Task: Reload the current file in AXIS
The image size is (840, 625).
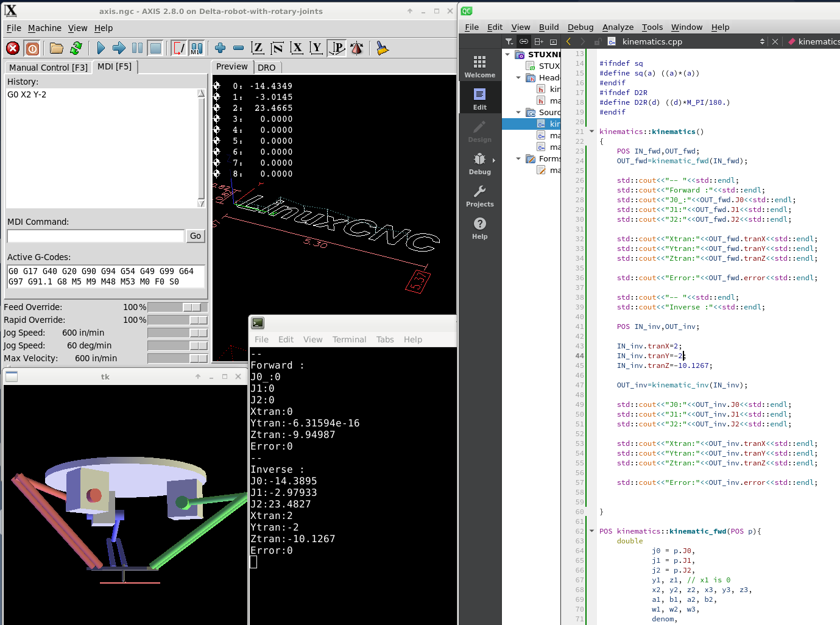Action: pyautogui.click(x=76, y=48)
